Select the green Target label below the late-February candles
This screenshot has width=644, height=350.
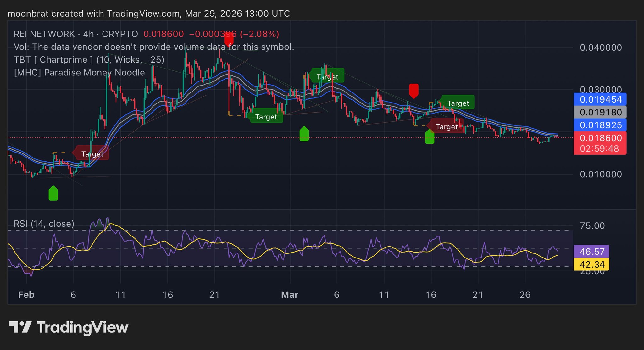click(266, 117)
